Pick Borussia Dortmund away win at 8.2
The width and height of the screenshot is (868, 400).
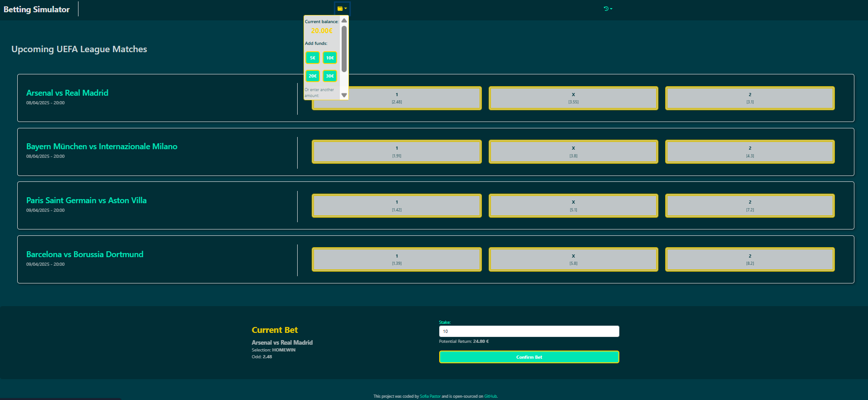750,259
